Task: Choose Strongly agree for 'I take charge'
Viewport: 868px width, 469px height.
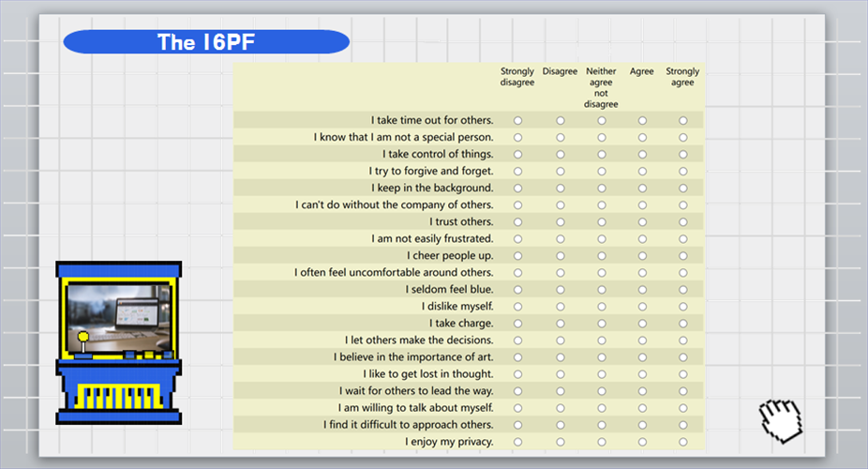Action: [683, 324]
